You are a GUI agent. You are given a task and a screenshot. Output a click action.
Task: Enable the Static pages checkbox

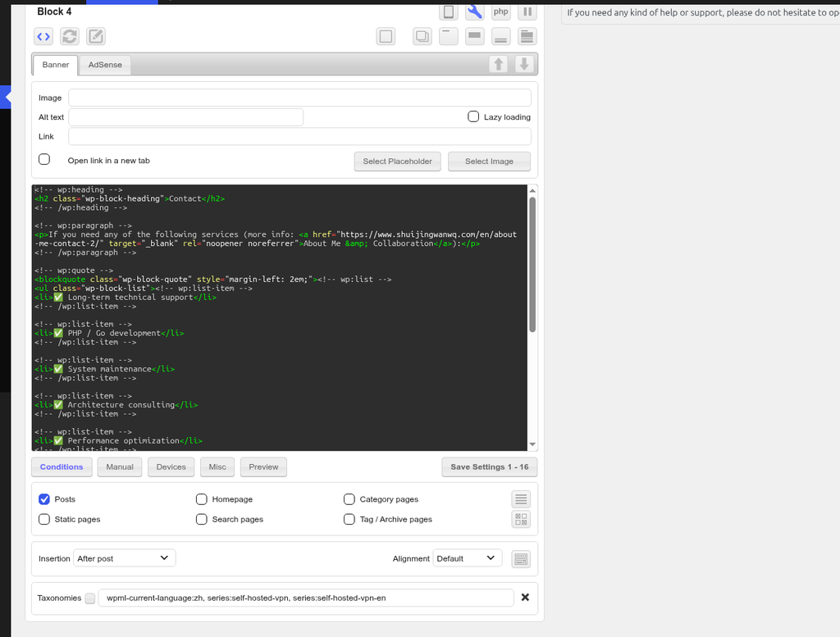(44, 519)
